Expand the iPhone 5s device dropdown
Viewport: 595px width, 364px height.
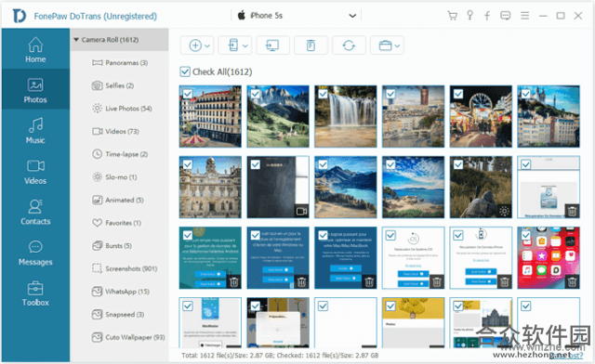click(x=352, y=16)
